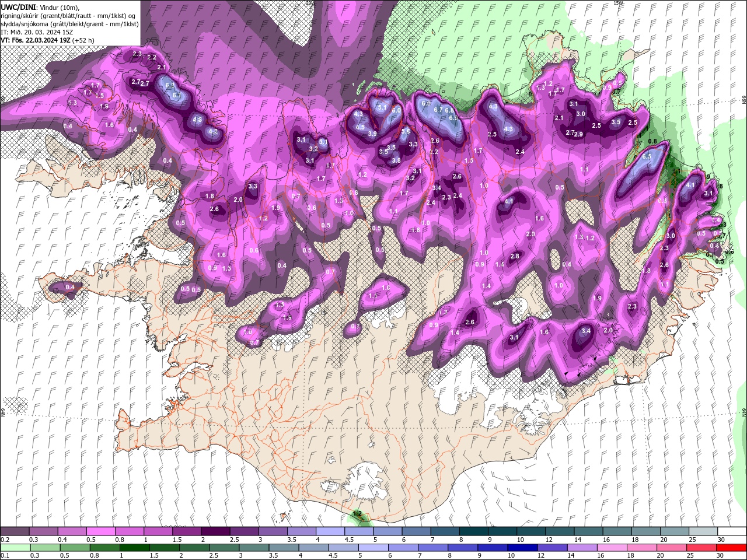747x560 pixels.
Task: Pick upper scale swatch between 1 and 1.5
Action: click(158, 531)
